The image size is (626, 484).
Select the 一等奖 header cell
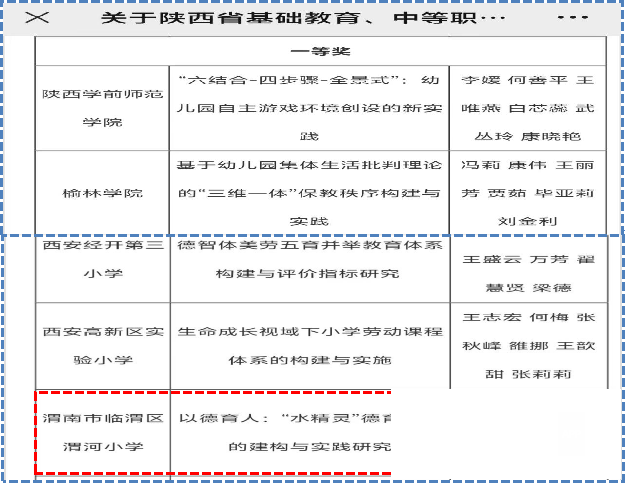[321, 51]
